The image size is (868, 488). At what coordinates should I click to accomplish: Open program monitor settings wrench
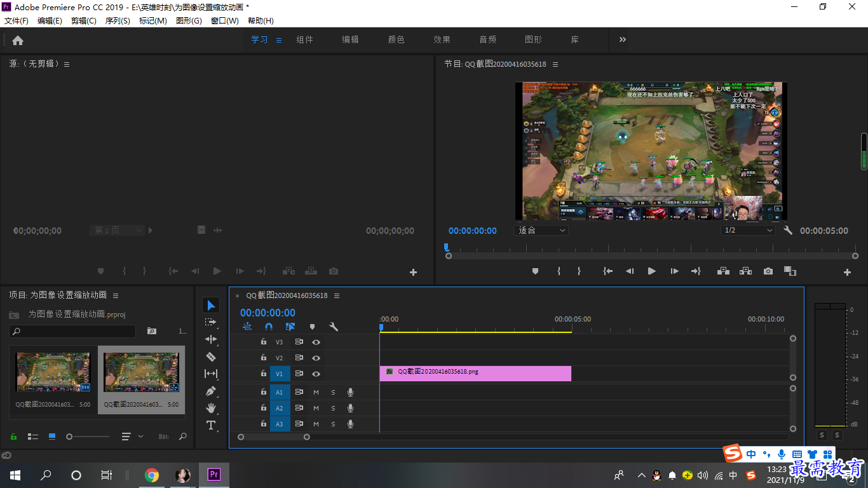pyautogui.click(x=788, y=231)
